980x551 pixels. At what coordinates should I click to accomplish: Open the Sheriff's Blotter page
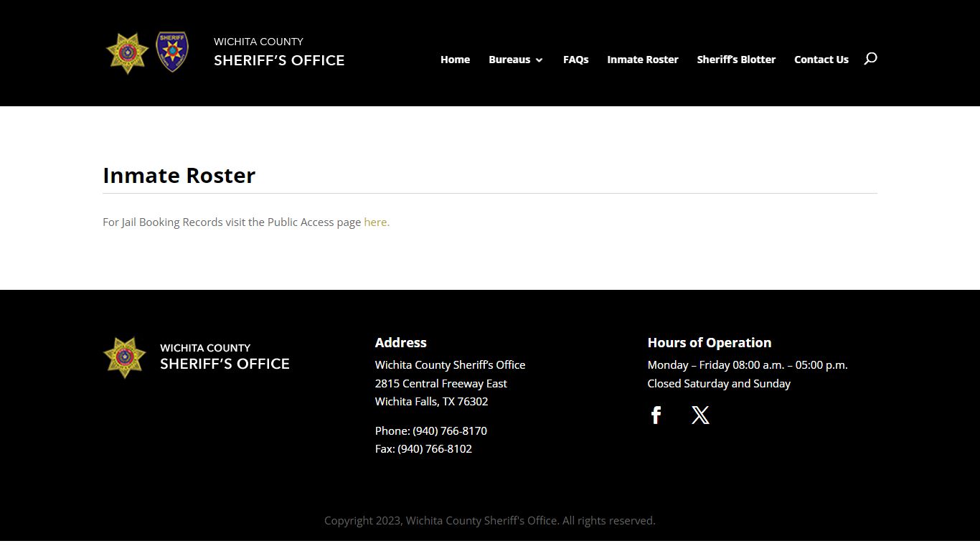[x=736, y=60]
